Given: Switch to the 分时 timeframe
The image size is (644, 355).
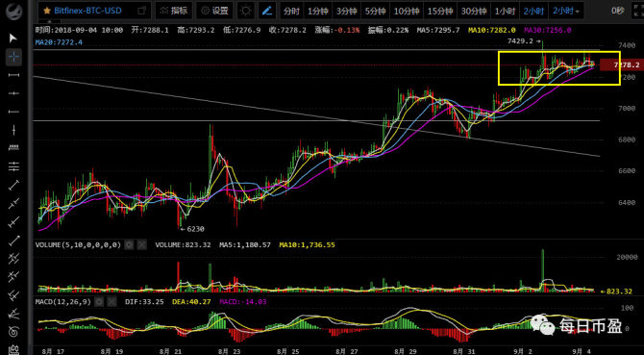Looking at the screenshot, I should [x=291, y=12].
